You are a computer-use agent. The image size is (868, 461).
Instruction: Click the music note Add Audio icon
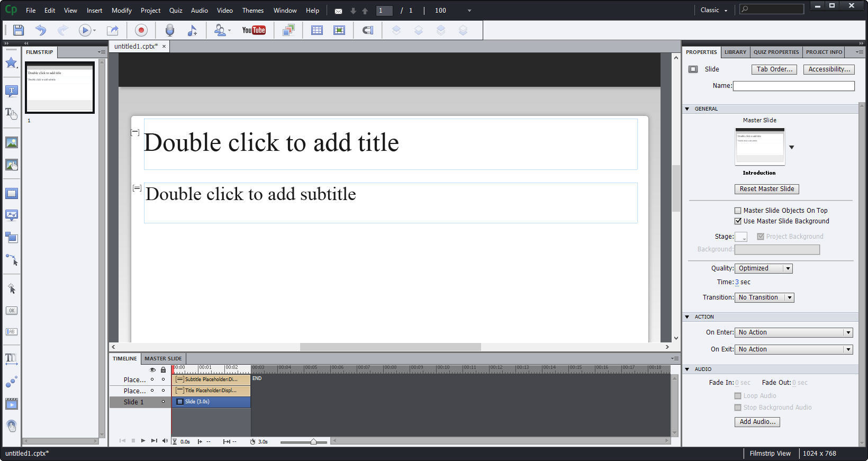coord(192,30)
